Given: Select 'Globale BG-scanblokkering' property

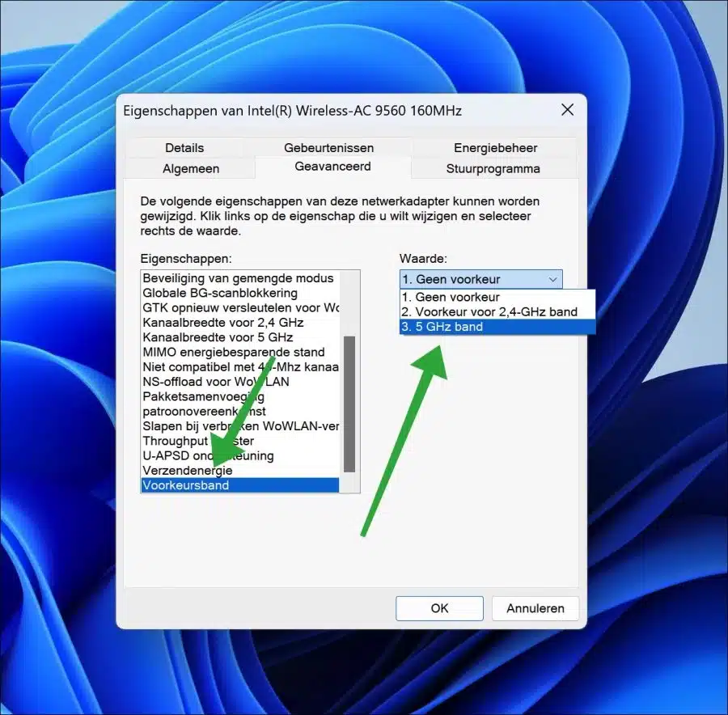Looking at the screenshot, I should click(240, 293).
